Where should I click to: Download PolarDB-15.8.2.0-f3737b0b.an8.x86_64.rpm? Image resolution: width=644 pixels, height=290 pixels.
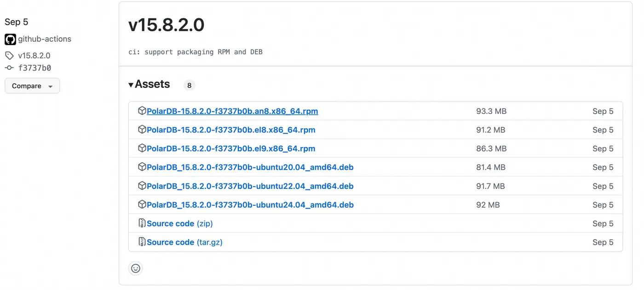tap(232, 111)
